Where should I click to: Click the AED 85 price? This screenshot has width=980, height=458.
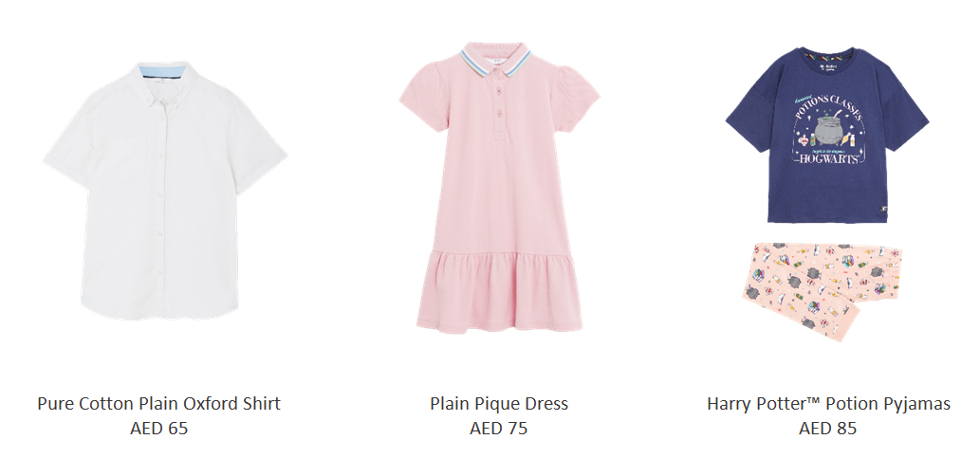coord(827,428)
